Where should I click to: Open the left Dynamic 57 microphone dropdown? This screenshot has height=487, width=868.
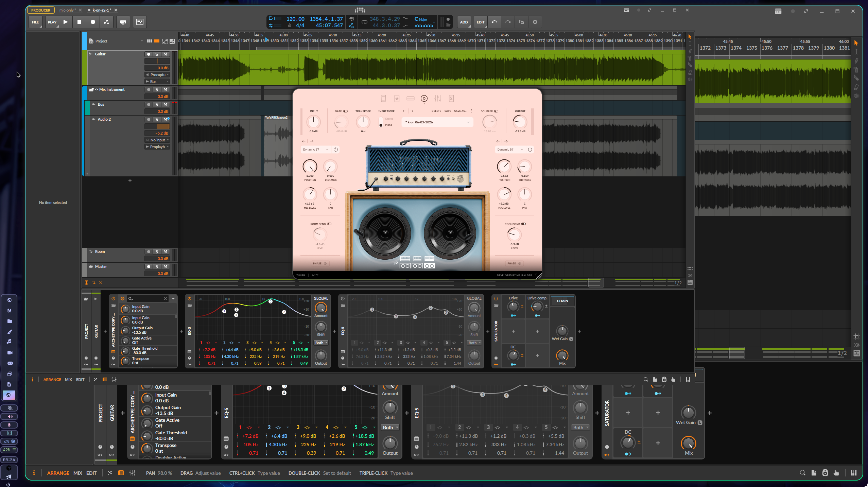point(316,150)
